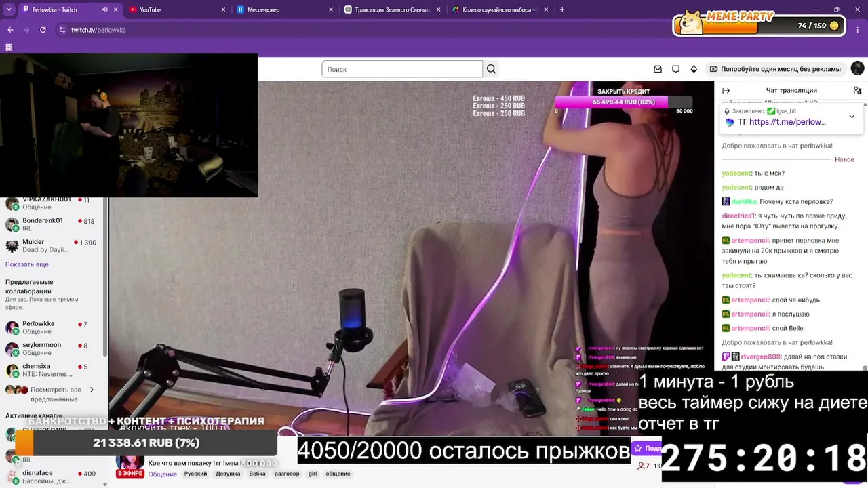Click the 'Чат трансляции' header text
This screenshot has height=488, width=868.
(791, 90)
